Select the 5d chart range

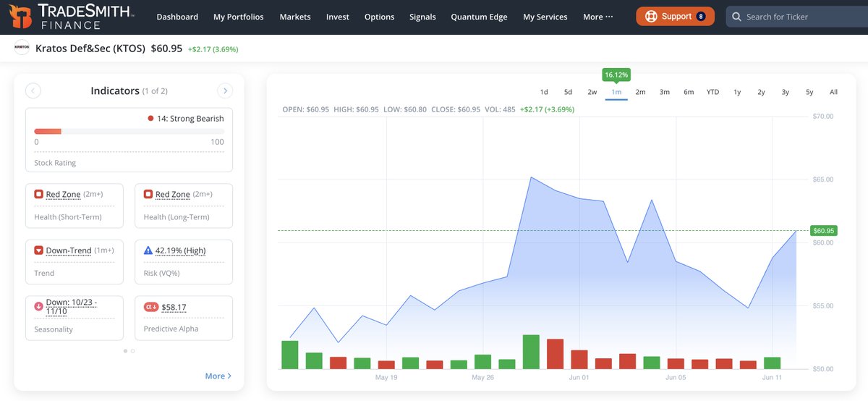tap(568, 92)
